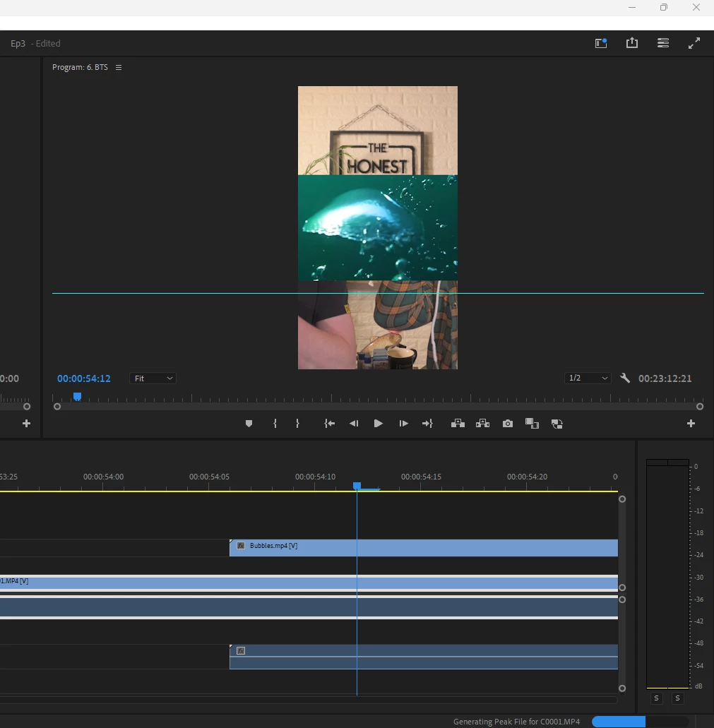Open the wrench settings in Program monitor

624,378
